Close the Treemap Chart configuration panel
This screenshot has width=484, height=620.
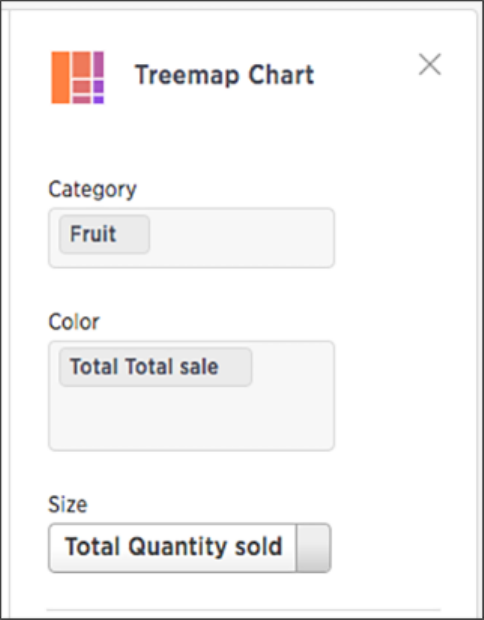coord(430,64)
